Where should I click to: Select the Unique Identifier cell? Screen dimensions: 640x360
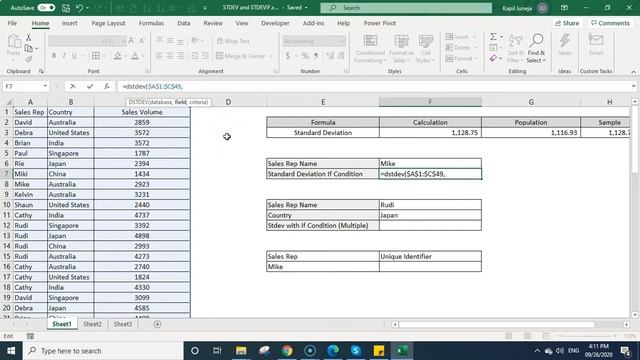(430, 256)
